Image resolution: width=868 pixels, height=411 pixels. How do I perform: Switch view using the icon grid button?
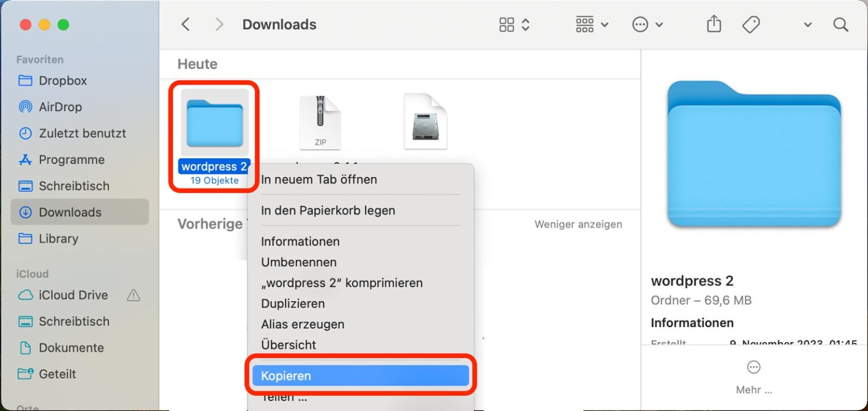click(514, 24)
